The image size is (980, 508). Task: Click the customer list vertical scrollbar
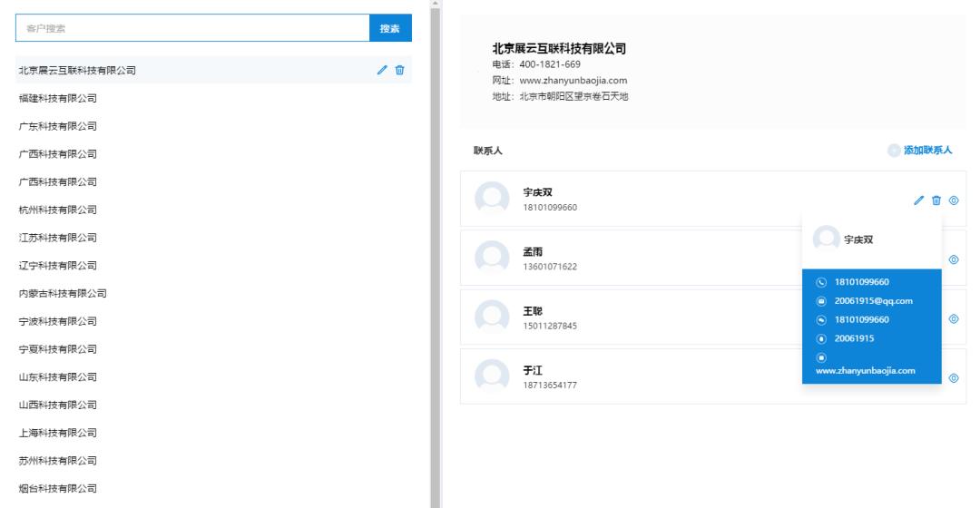(435, 256)
